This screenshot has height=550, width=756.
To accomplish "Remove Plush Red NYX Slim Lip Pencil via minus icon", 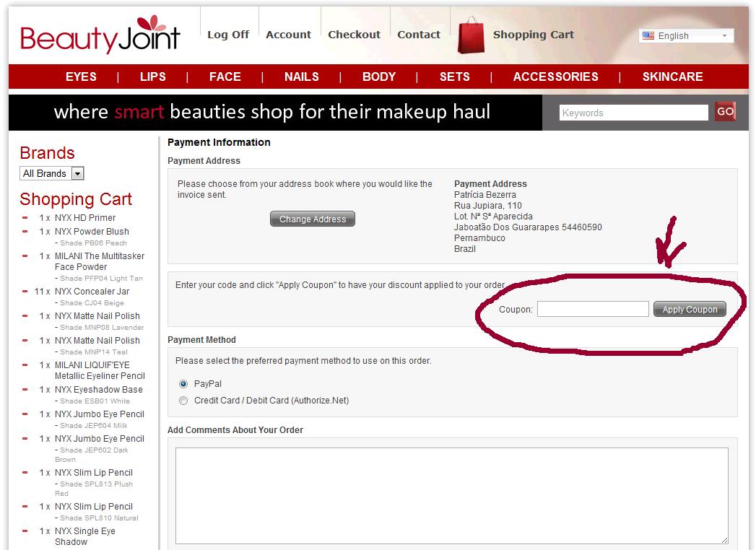I will point(25,472).
